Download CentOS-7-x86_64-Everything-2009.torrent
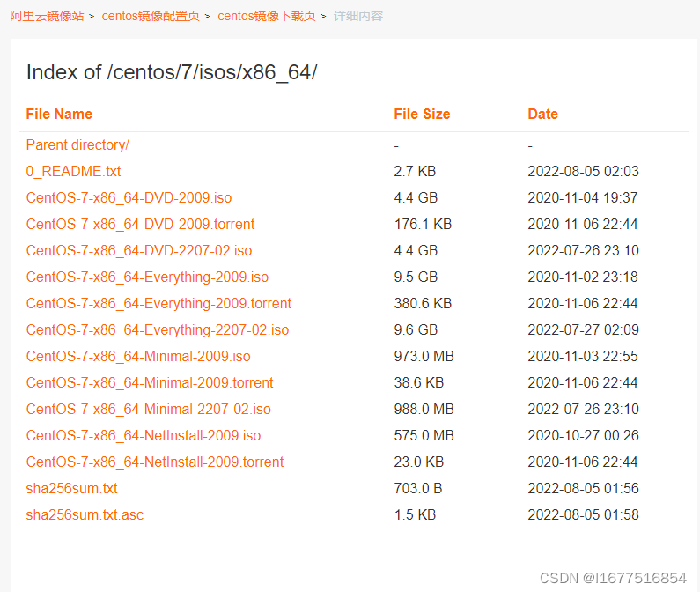The image size is (700, 592). coord(158,303)
